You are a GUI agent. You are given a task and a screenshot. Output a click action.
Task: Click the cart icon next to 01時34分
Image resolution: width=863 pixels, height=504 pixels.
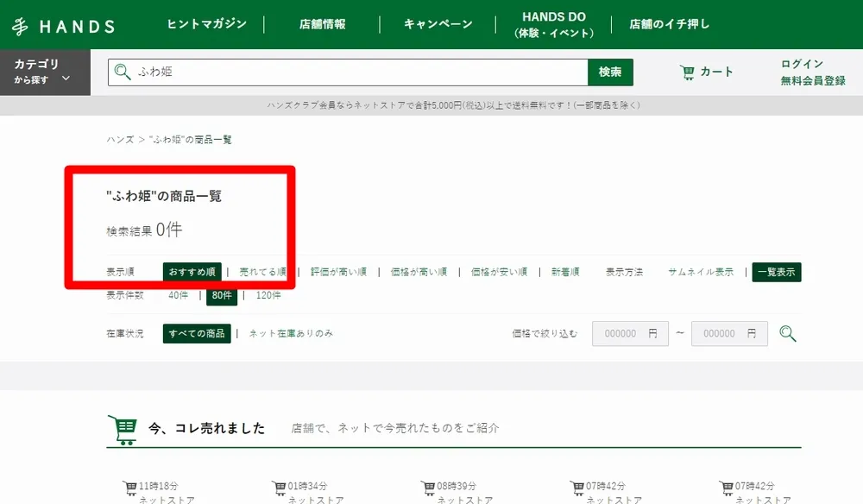point(279,488)
